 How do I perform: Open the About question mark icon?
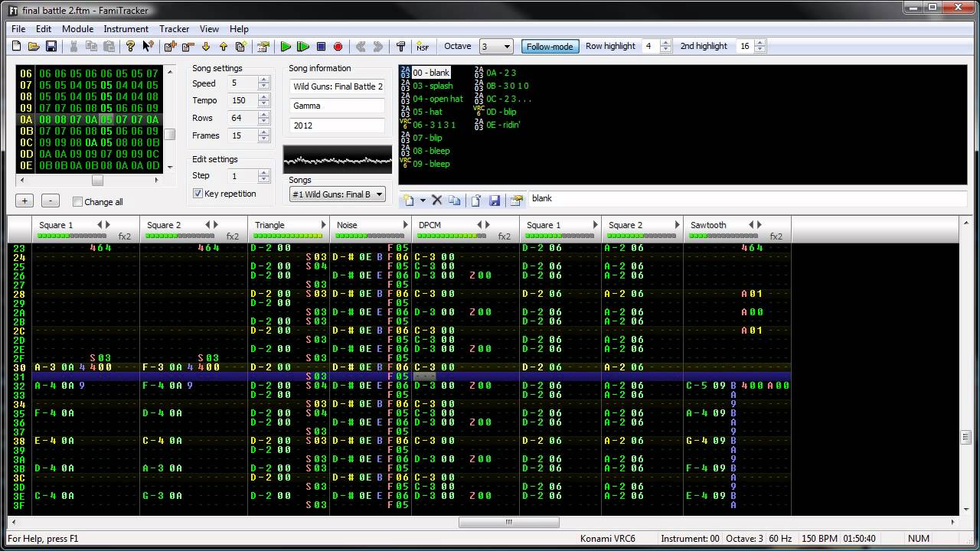[x=130, y=47]
